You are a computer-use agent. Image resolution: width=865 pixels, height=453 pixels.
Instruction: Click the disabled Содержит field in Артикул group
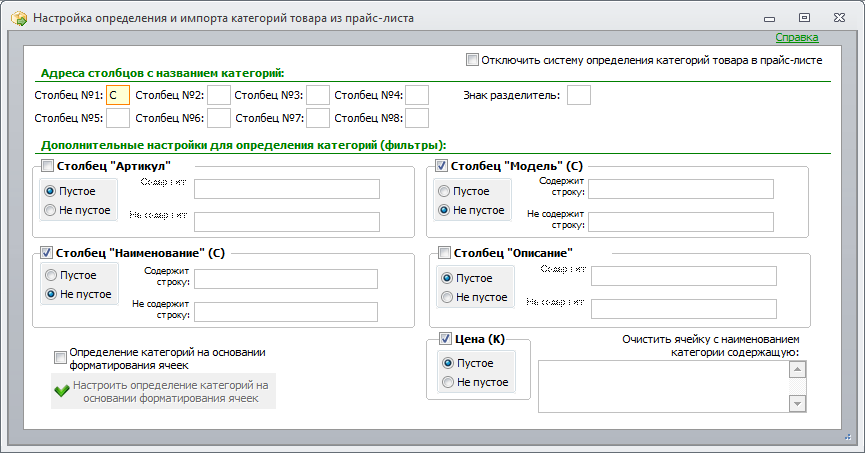click(x=287, y=189)
